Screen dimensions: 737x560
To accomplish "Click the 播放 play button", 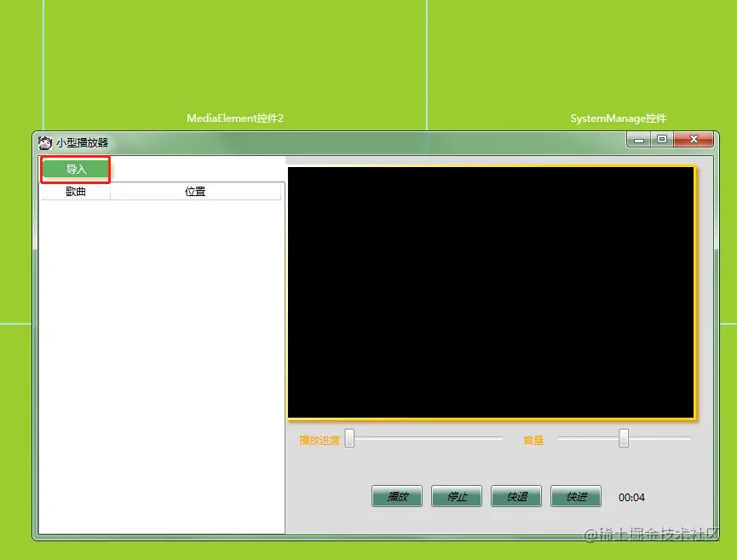I will coord(397,496).
